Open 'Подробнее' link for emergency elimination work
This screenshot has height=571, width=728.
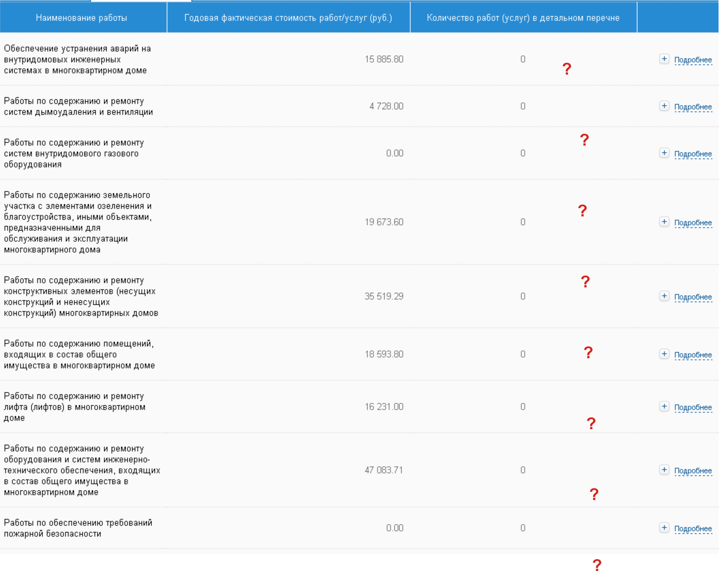pyautogui.click(x=693, y=60)
